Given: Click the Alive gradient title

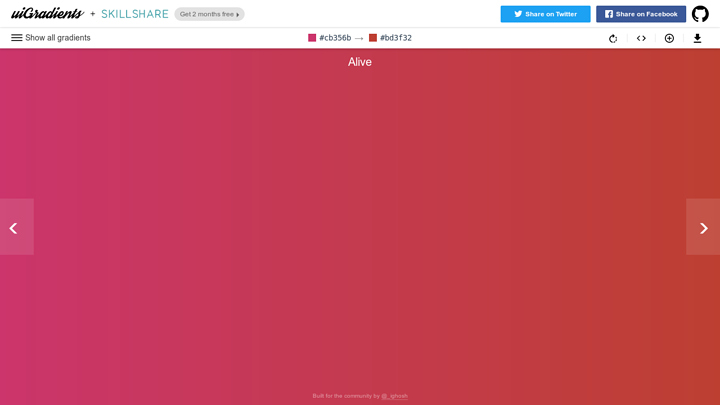Looking at the screenshot, I should click(x=360, y=62).
